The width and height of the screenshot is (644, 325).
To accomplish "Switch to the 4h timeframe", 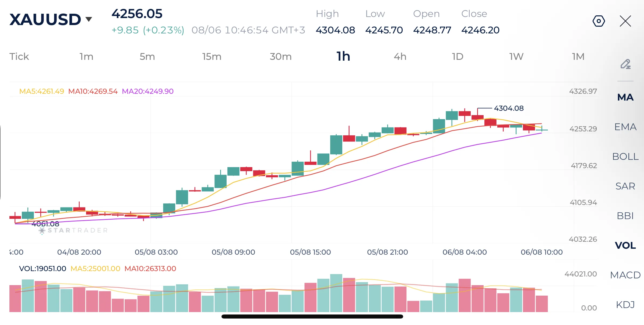I will tap(400, 57).
